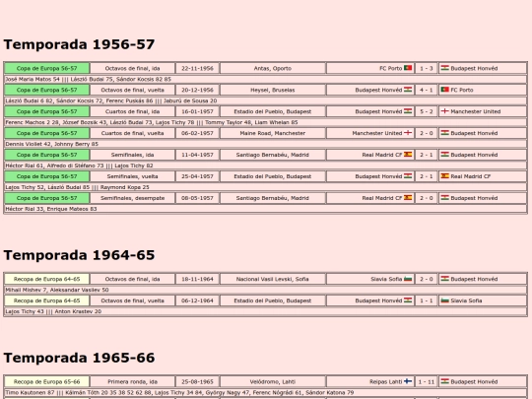Click the Hungary flag in the 11-04-1957 row
Screen dimensions: 532x399
444,155
